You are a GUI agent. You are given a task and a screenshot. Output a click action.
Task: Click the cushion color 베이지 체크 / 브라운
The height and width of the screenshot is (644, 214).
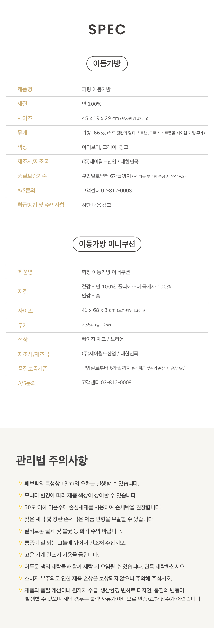tap(103, 339)
